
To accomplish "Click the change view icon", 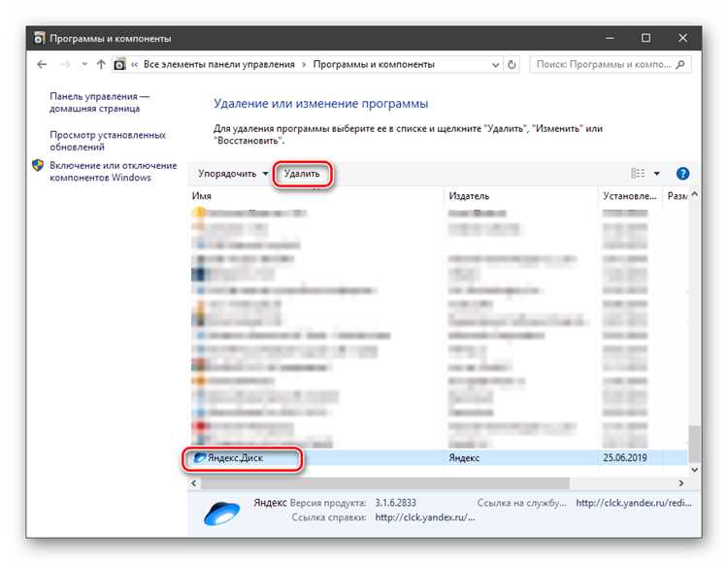I will pos(638,173).
